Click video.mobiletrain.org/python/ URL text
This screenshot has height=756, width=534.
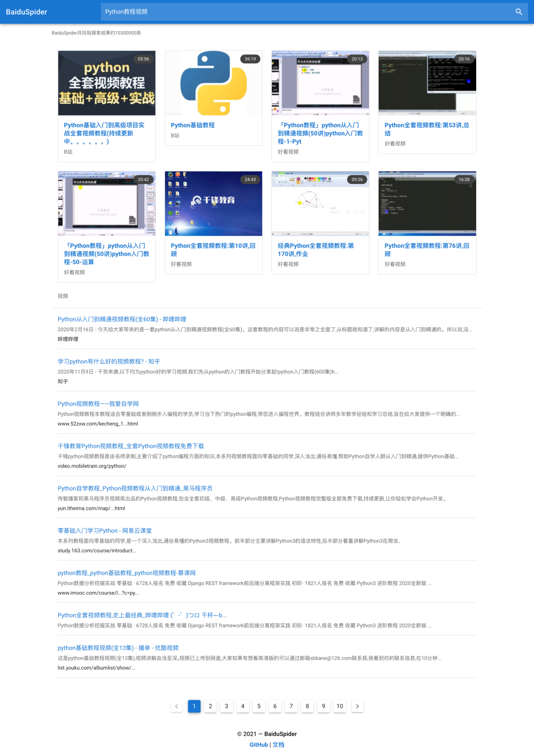pyautogui.click(x=92, y=466)
